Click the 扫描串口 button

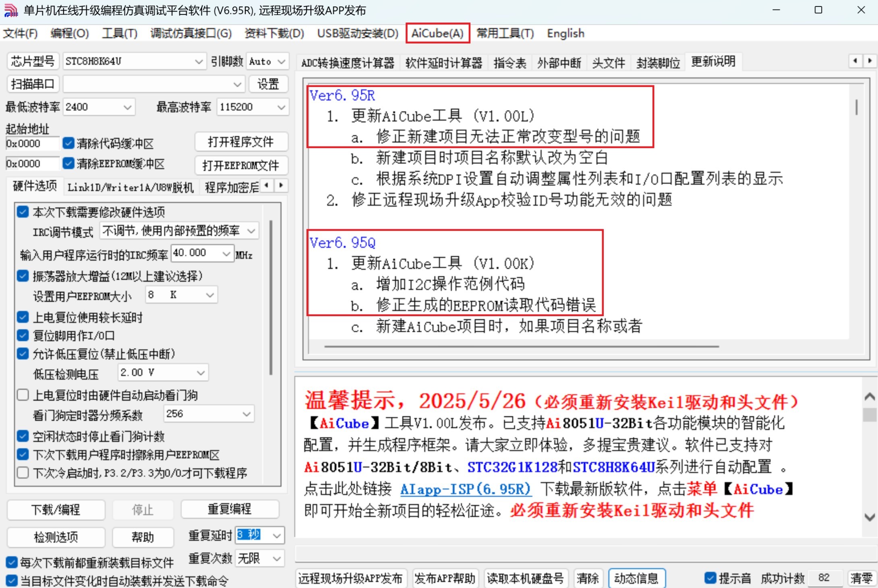coord(33,84)
